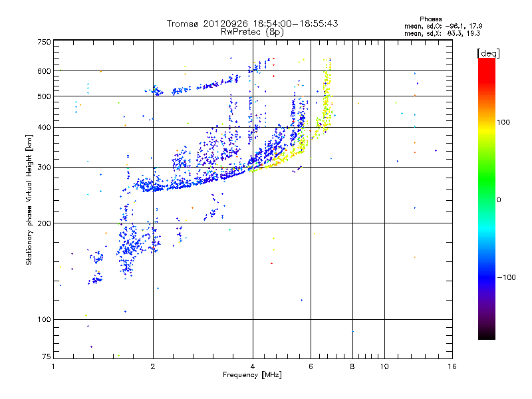532x399 pixels.
Task: Click the y-axis tick label '300'
Action: click(45, 168)
